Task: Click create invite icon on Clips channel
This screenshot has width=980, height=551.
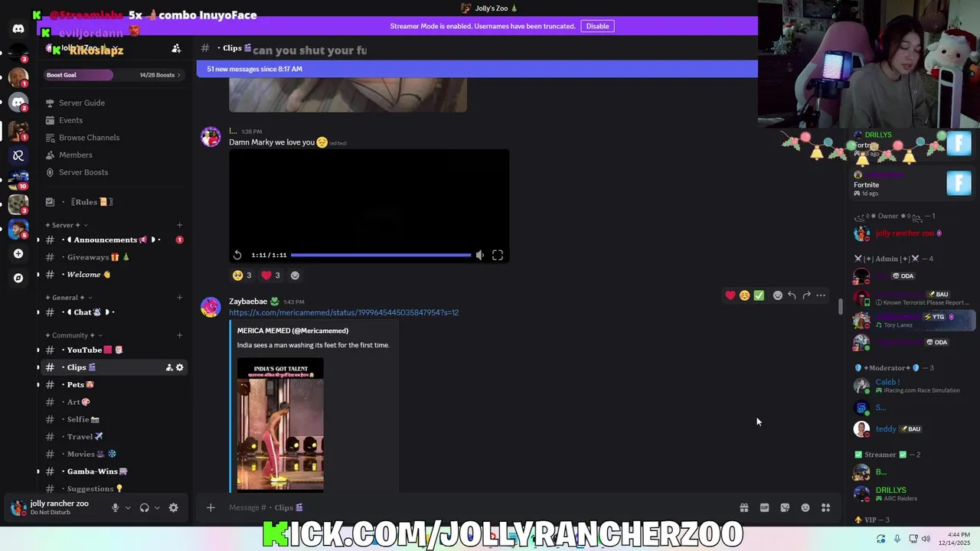Action: coord(168,367)
